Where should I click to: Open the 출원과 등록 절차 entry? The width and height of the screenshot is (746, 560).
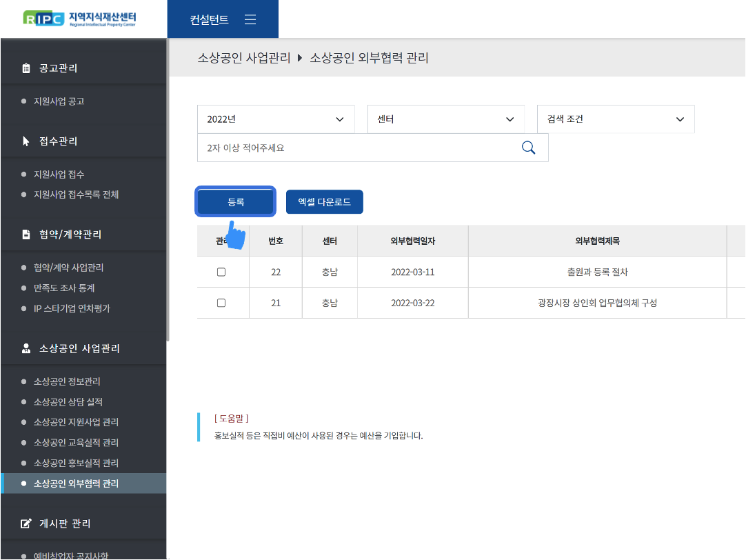pyautogui.click(x=596, y=272)
